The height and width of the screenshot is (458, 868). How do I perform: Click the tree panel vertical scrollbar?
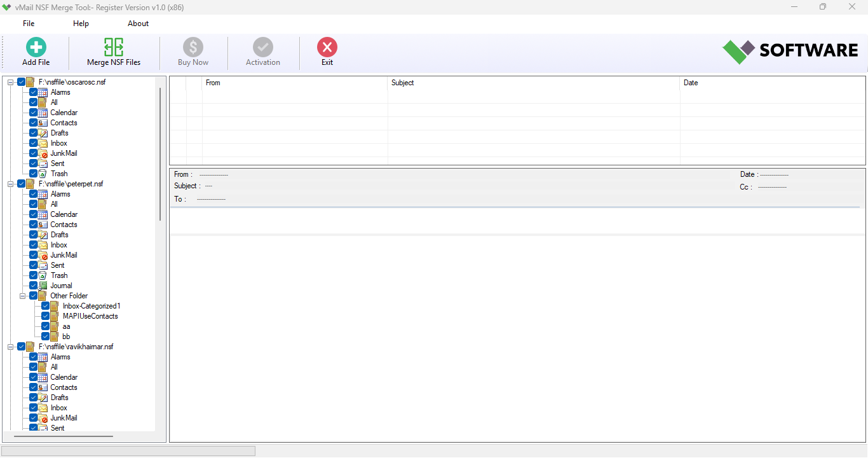(x=160, y=154)
